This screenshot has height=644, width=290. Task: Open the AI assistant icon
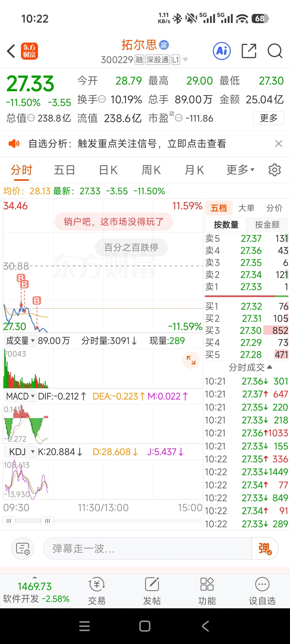(222, 51)
